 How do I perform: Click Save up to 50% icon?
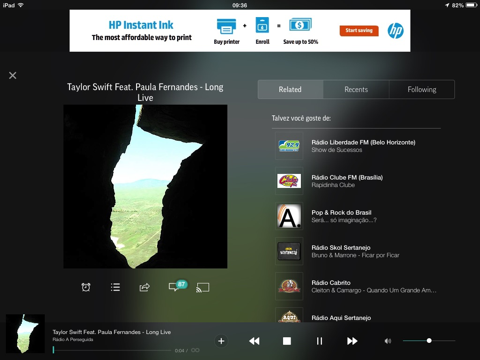(x=300, y=25)
